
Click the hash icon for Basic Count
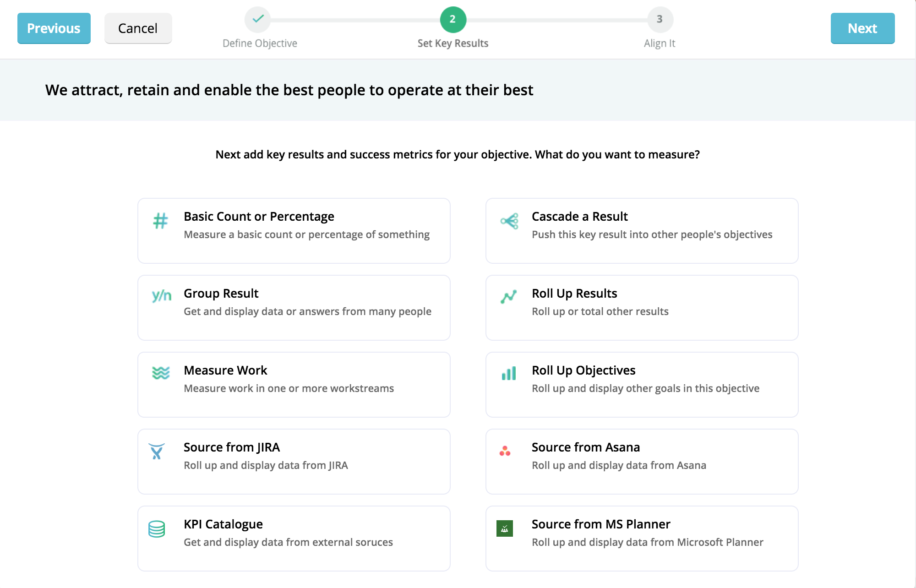point(160,221)
